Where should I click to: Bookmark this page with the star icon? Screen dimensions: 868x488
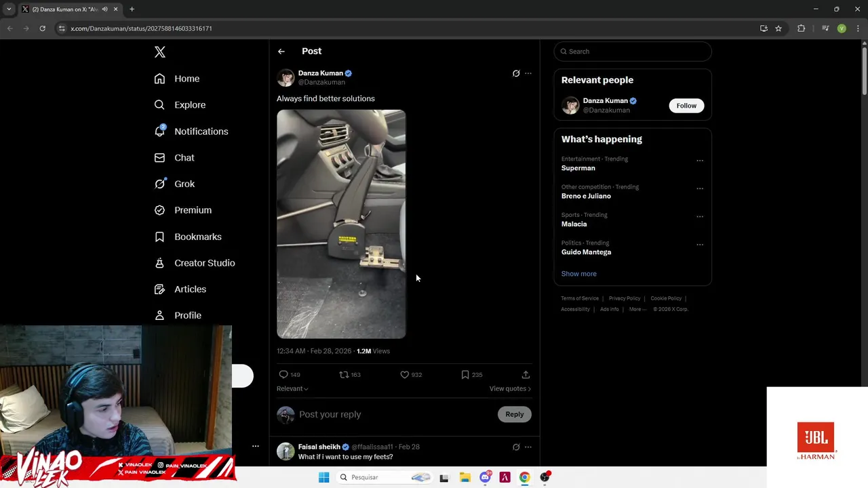coord(778,28)
